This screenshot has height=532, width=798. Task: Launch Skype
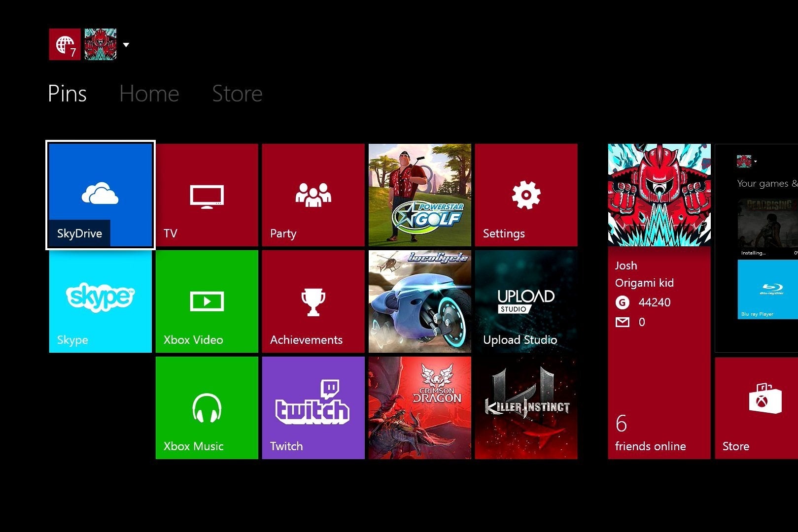pos(100,300)
